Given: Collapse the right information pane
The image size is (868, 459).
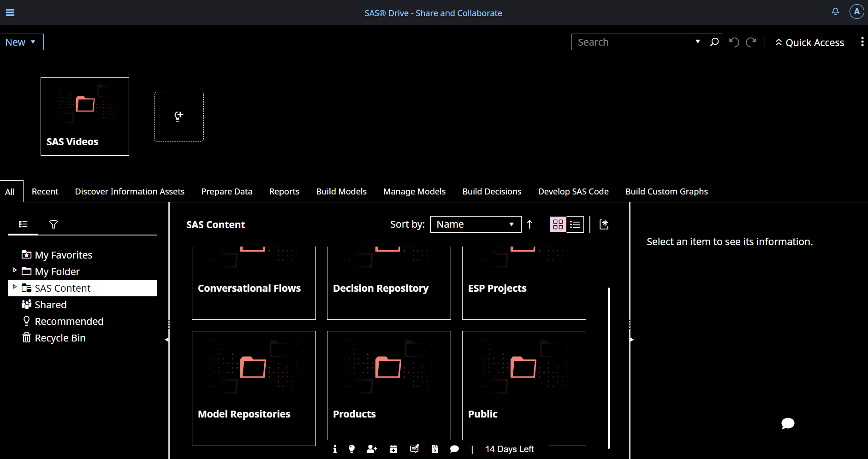Looking at the screenshot, I should (632, 340).
